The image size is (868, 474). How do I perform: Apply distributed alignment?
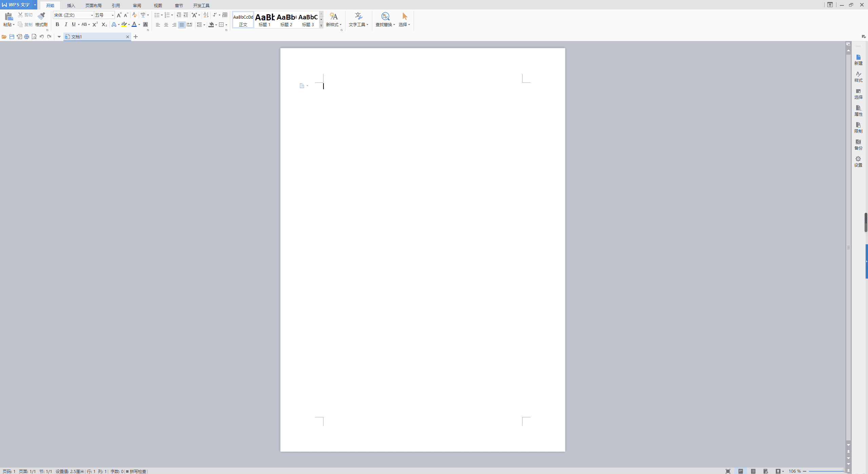[190, 25]
